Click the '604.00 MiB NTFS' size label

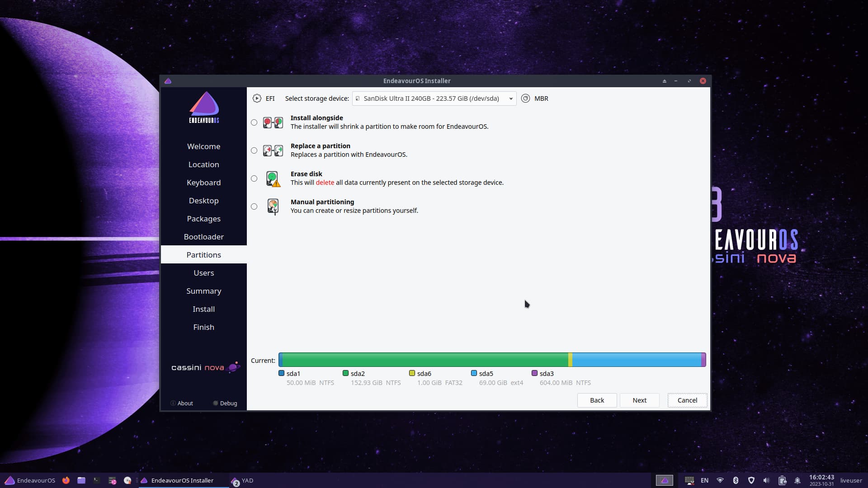coord(565,383)
